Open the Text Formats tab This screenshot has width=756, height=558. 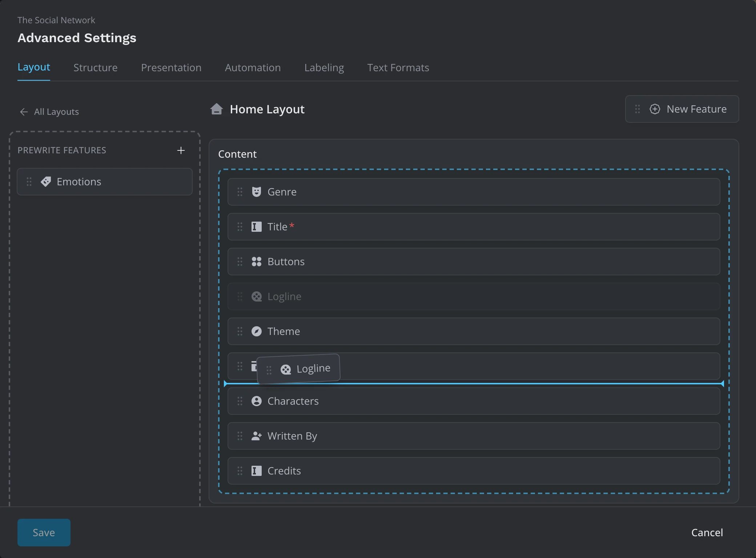click(x=398, y=68)
